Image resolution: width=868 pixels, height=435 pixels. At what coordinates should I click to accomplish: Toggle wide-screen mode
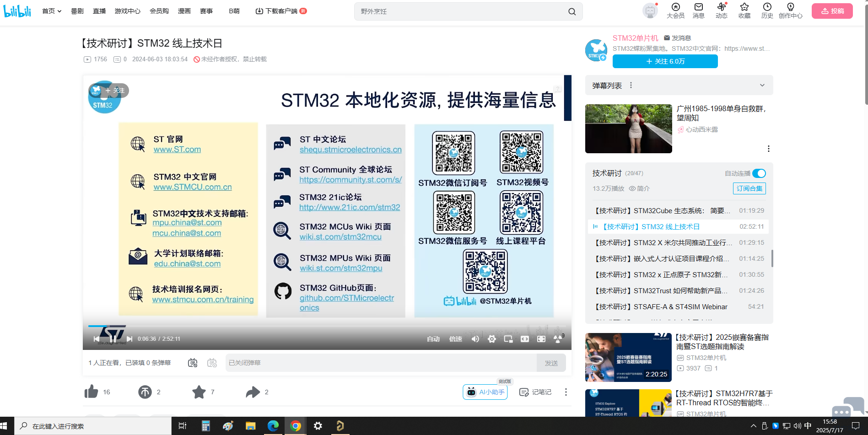(525, 339)
